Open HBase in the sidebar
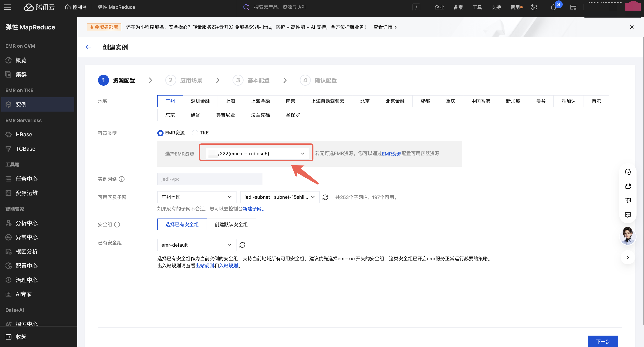Viewport: 644px width, 347px height. click(38, 134)
